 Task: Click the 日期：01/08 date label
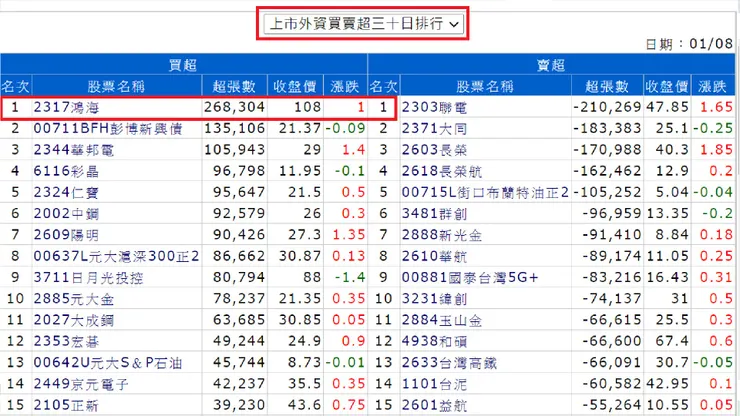click(689, 44)
